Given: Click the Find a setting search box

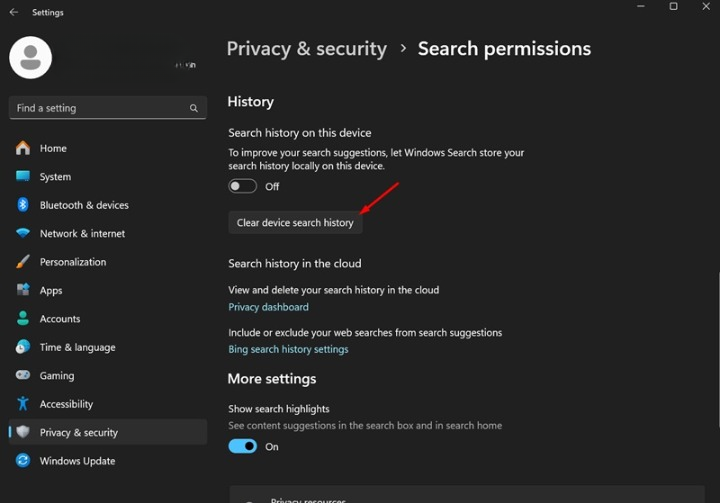Looking at the screenshot, I should [107, 108].
